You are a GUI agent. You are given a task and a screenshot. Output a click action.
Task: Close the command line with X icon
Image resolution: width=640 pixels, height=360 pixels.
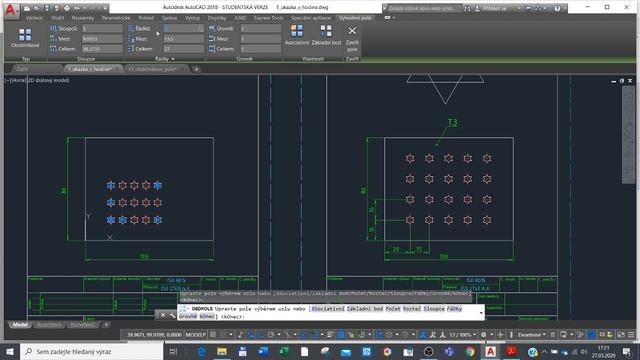[x=162, y=315]
